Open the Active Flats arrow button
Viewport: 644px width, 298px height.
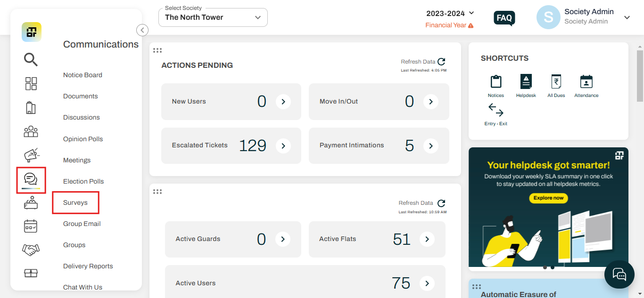point(427,239)
